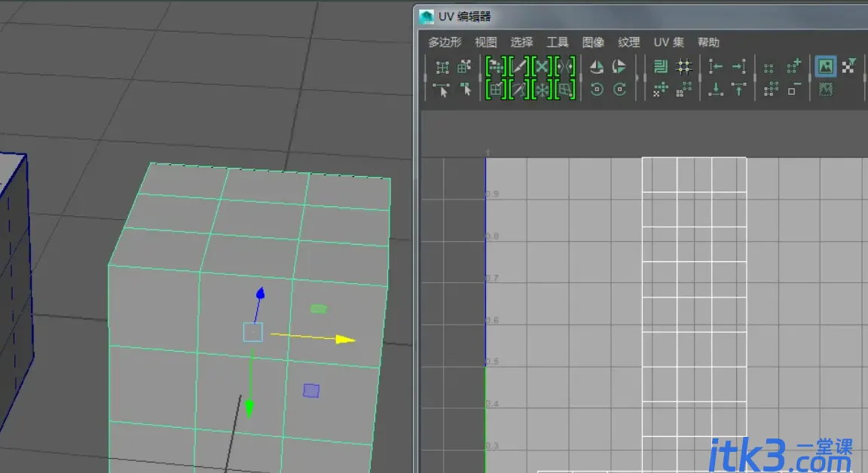The width and height of the screenshot is (868, 473).
Task: Open the UV 集 menu
Action: click(x=669, y=42)
